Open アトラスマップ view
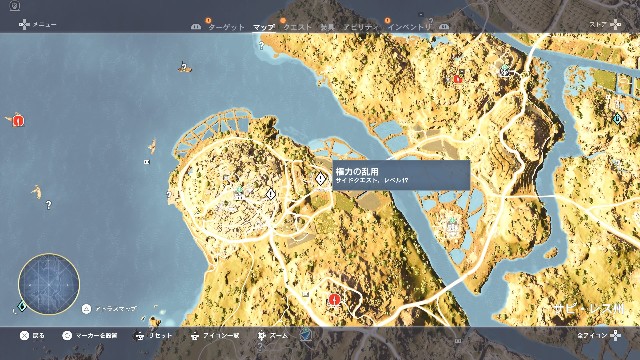This screenshot has width=640, height=360. click(x=109, y=309)
